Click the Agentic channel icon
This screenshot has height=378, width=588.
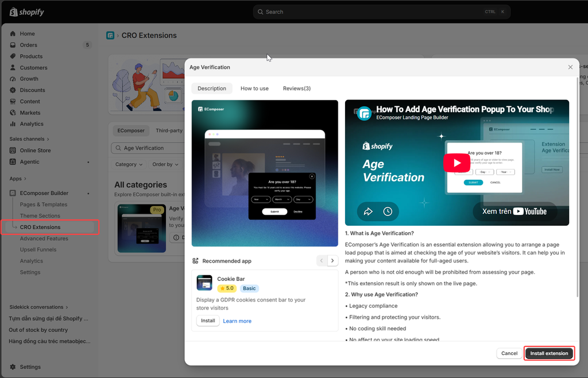[13, 161]
